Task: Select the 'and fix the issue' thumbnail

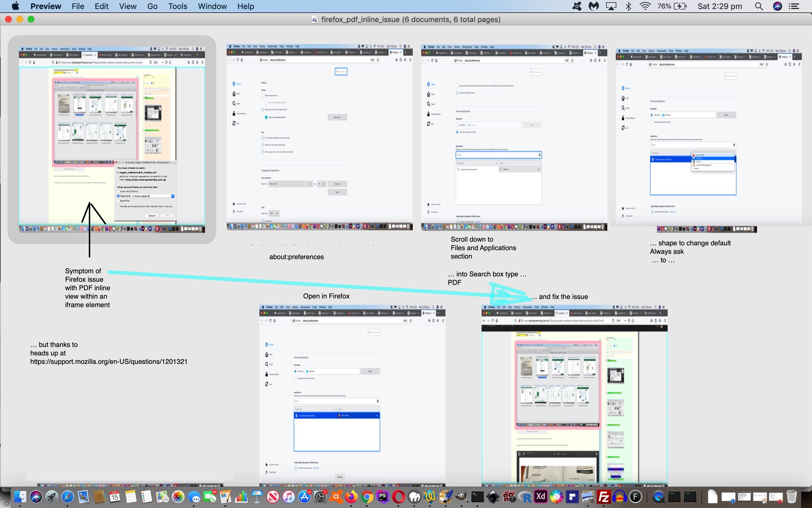Action: point(574,395)
